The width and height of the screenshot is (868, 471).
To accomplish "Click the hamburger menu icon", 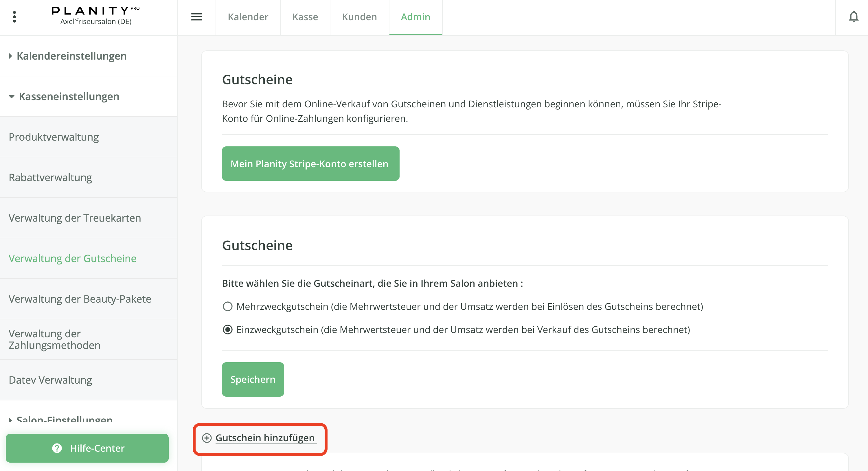I will point(196,17).
